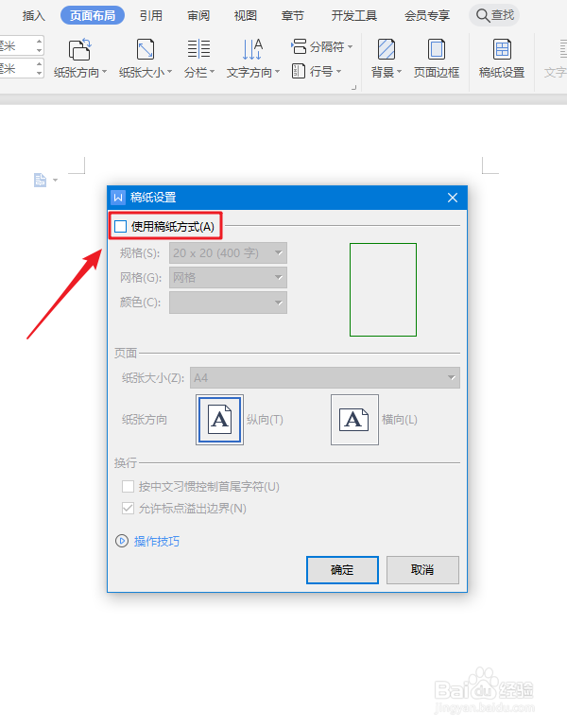Expand the 背景 dropdown arrow
This screenshot has width=567, height=728.
399,72
